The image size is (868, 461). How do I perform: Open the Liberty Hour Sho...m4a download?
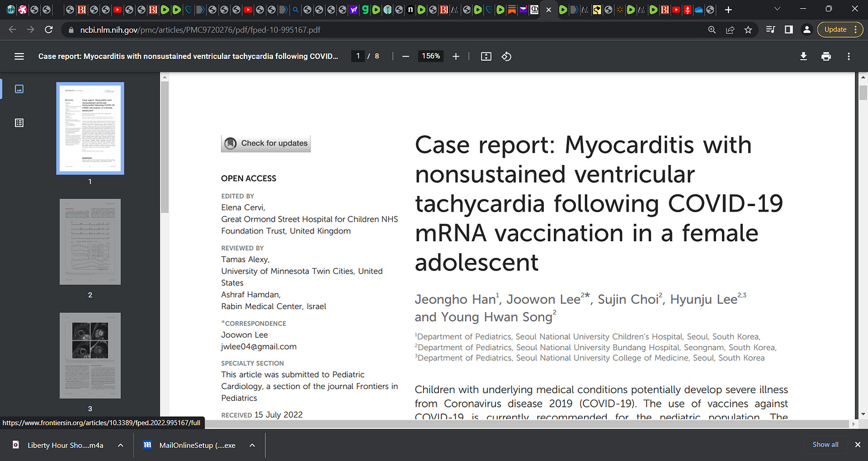(x=58, y=445)
